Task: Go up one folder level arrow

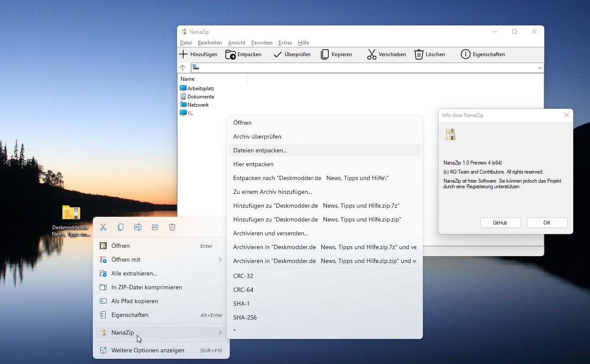Action: (183, 68)
